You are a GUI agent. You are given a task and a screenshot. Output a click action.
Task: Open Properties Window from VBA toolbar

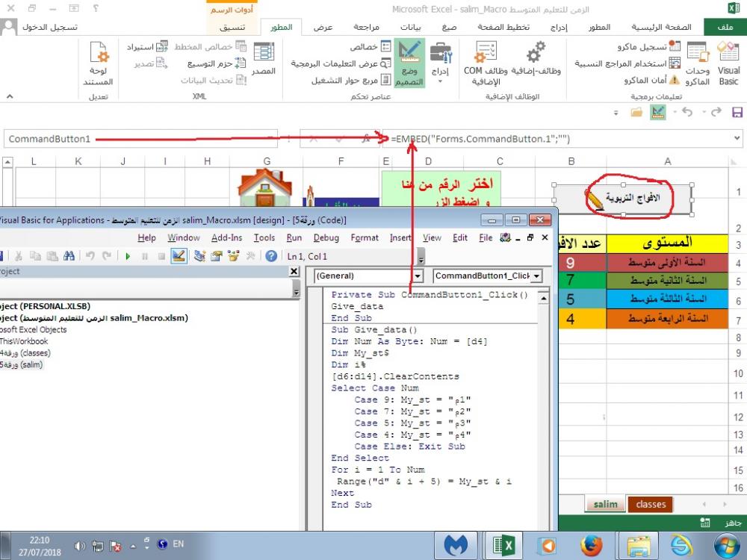point(217,257)
